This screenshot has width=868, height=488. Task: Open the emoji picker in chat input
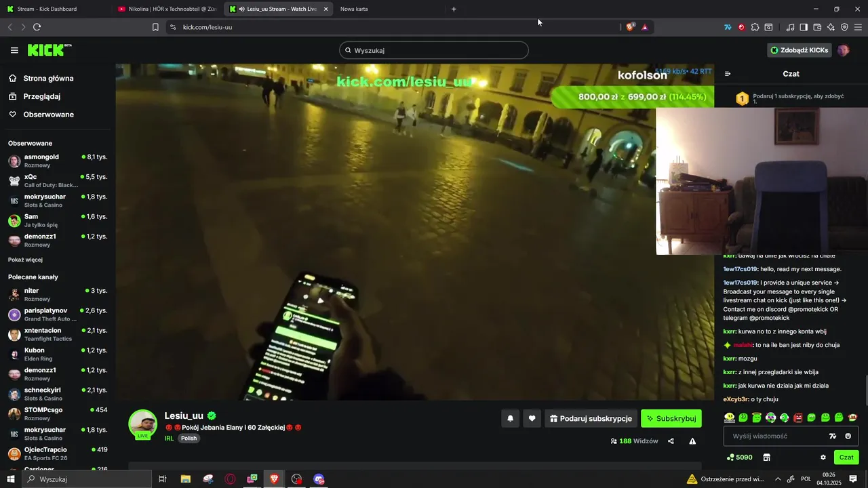[848, 436]
